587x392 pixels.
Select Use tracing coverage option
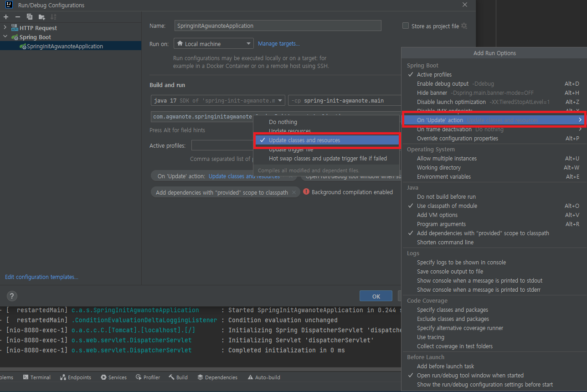coord(494,337)
